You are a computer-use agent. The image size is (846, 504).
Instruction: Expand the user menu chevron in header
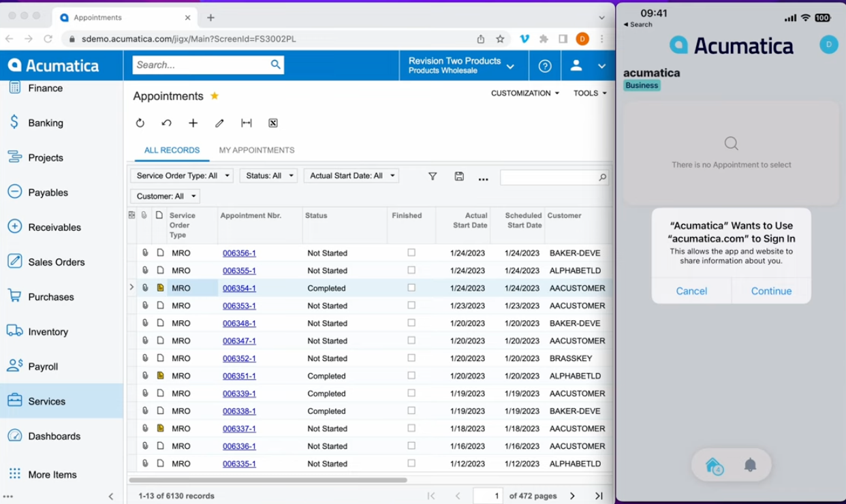tap(601, 66)
